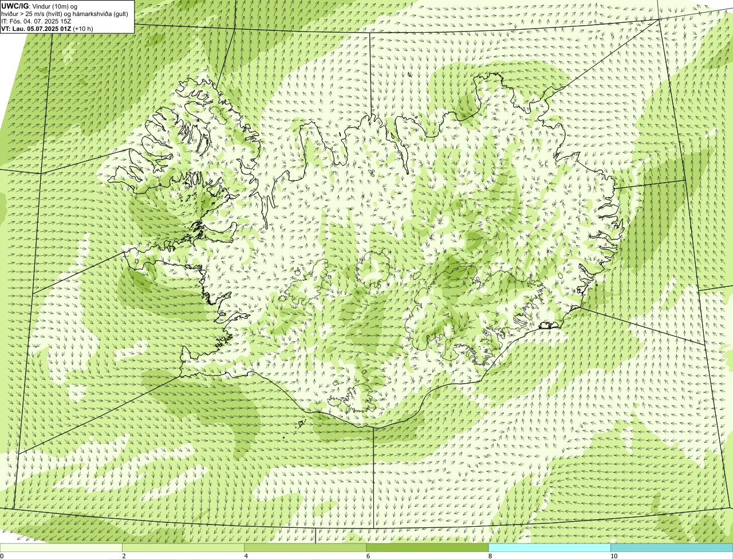Image resolution: width=733 pixels, height=560 pixels.
Task: Click the 'IT: Fös. 04. 07. 2025 15Z' line
Action: (36, 21)
